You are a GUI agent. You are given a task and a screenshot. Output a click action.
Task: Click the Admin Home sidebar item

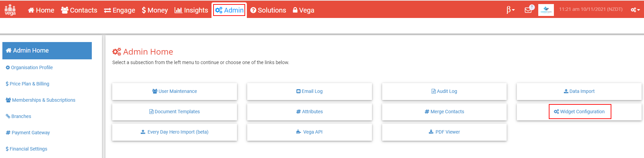(47, 51)
